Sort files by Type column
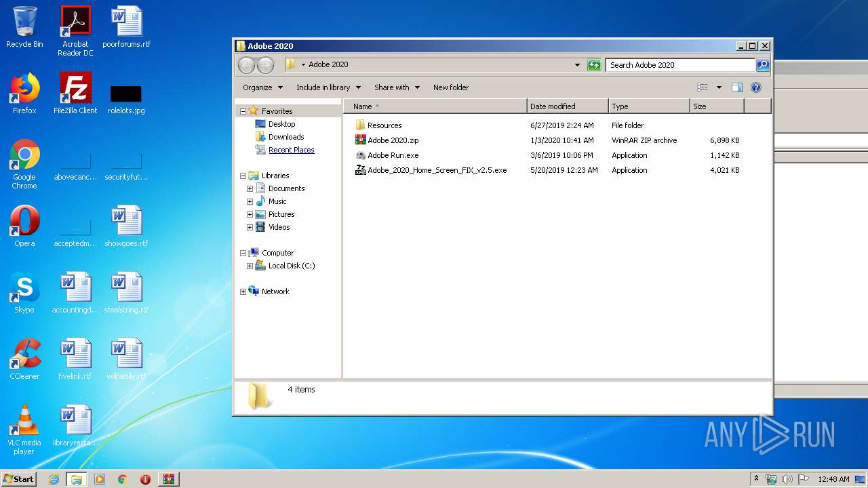 [x=649, y=106]
